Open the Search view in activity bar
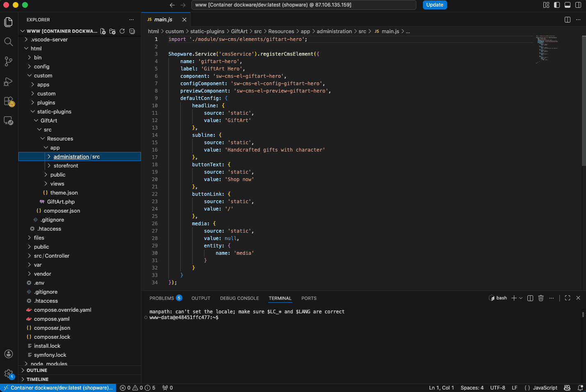The image size is (586, 392). [x=8, y=41]
